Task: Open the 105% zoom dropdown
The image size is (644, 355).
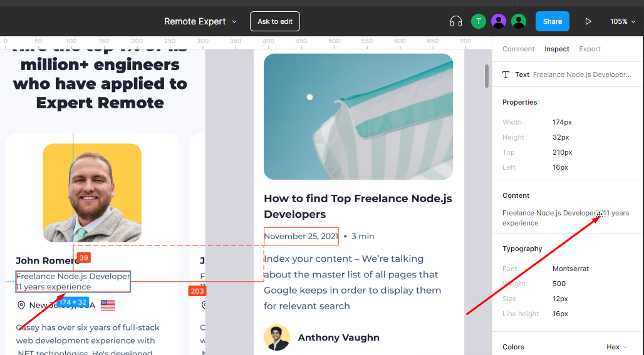Action: click(x=623, y=21)
